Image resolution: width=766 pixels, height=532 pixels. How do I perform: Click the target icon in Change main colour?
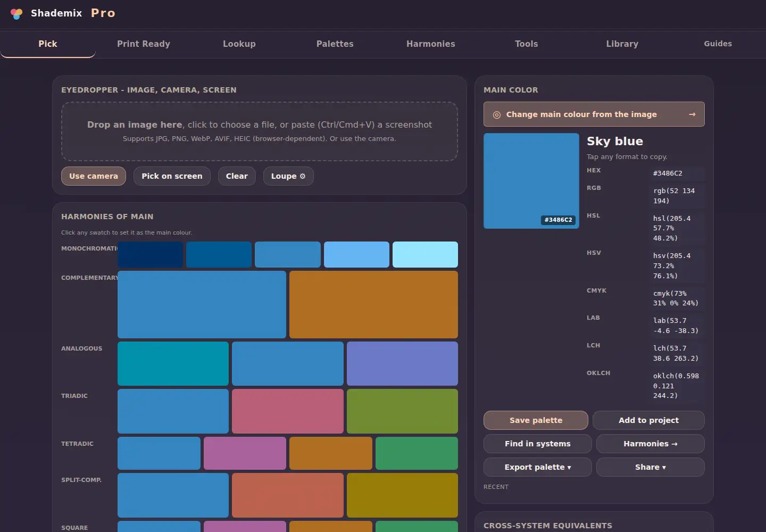coord(497,114)
